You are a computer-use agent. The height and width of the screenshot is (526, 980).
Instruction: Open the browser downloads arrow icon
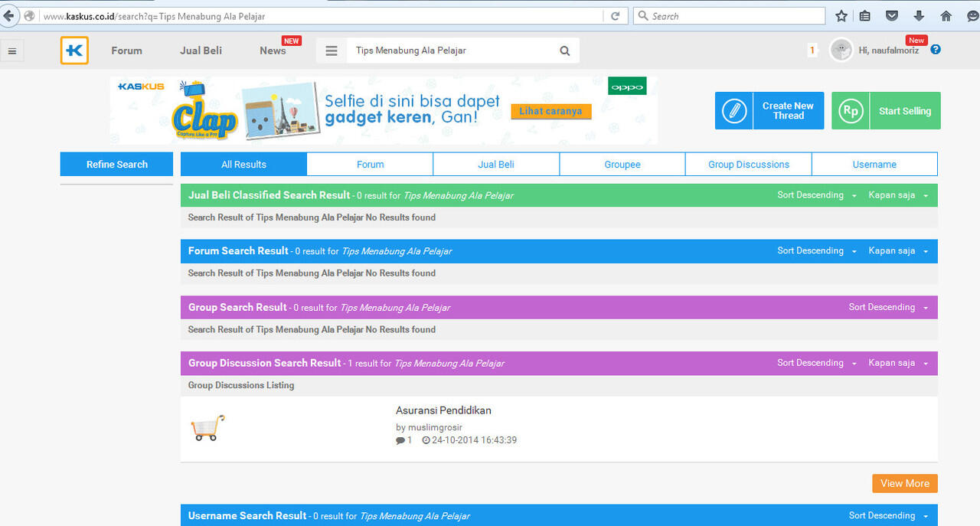pos(919,16)
